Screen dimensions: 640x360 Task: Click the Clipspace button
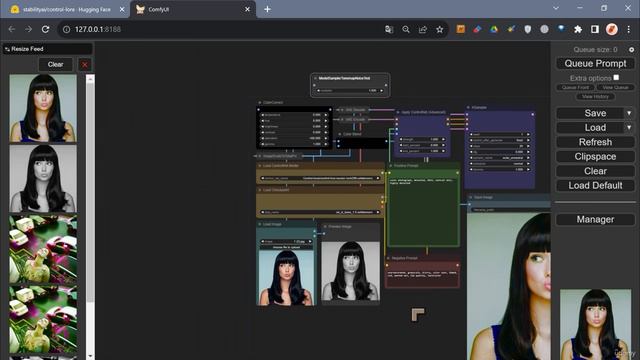[595, 157]
